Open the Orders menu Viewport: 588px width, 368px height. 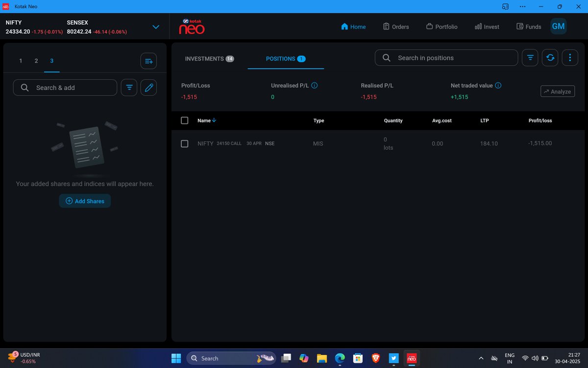coord(396,26)
